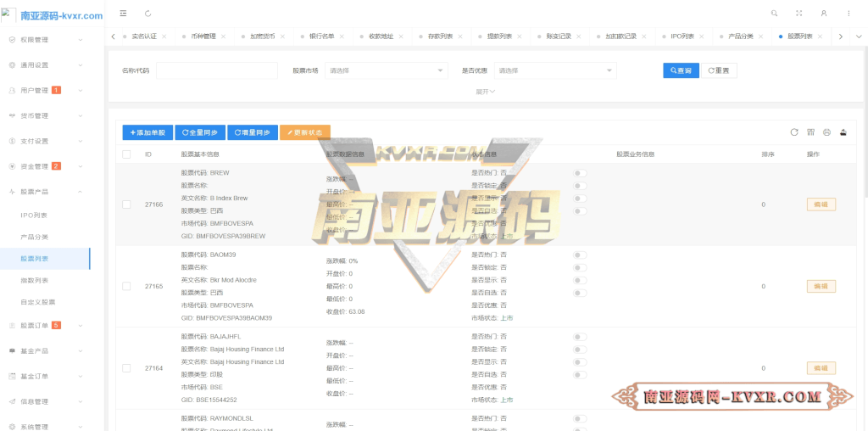Check row with ID 27164
Screen dimensions: 868x431
coord(126,368)
